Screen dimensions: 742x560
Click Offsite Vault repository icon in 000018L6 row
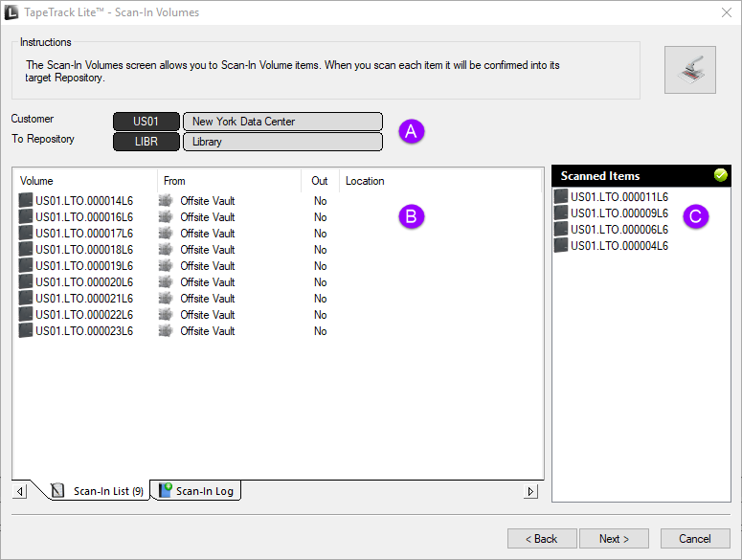[166, 249]
